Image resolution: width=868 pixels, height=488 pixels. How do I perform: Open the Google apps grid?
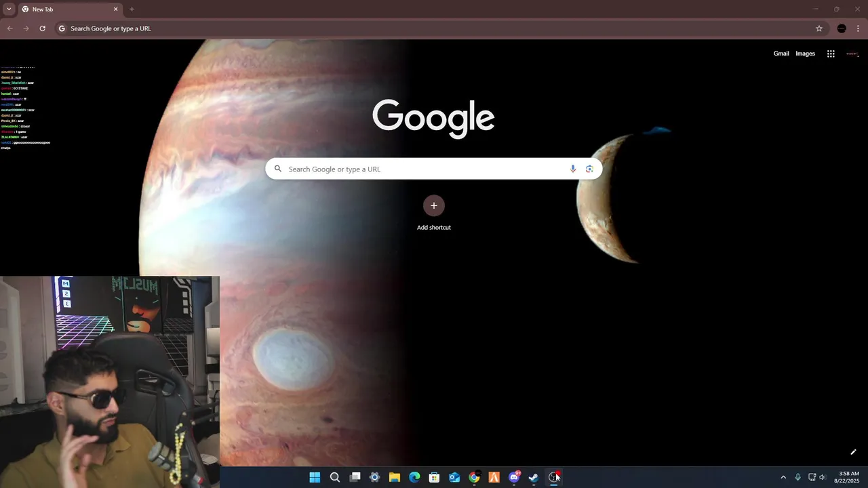[831, 54]
